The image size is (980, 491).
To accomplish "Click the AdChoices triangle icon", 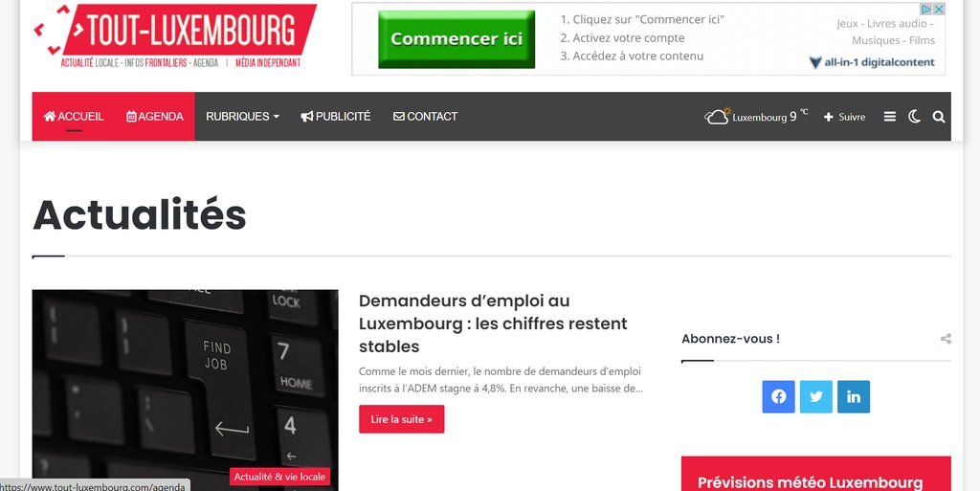I will 926,9.
